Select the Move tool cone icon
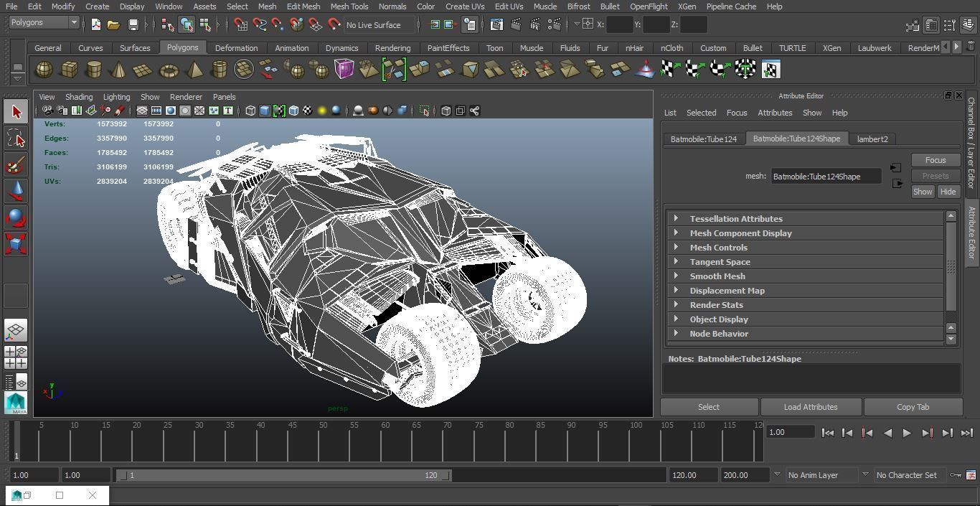Screen dimensions: 980x506 click(16, 191)
